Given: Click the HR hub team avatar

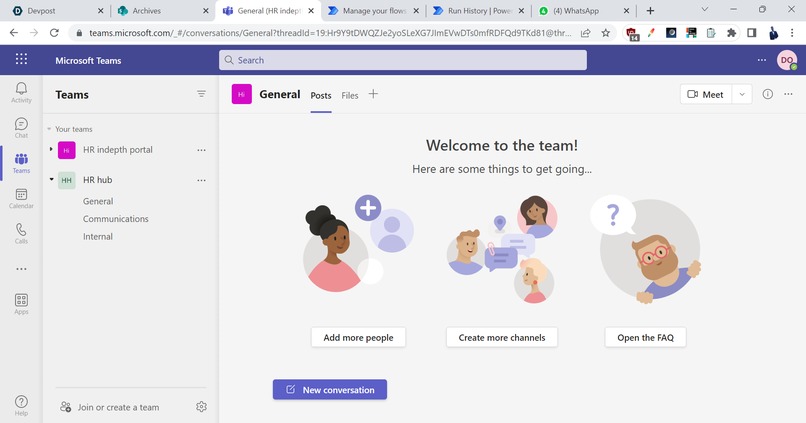Looking at the screenshot, I should tap(66, 180).
